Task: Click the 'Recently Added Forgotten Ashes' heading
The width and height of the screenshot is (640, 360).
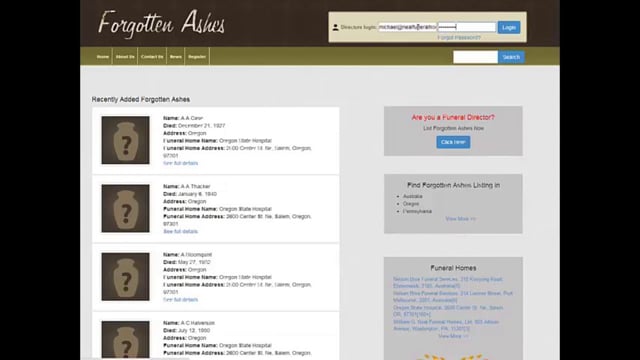Action: click(x=140, y=100)
